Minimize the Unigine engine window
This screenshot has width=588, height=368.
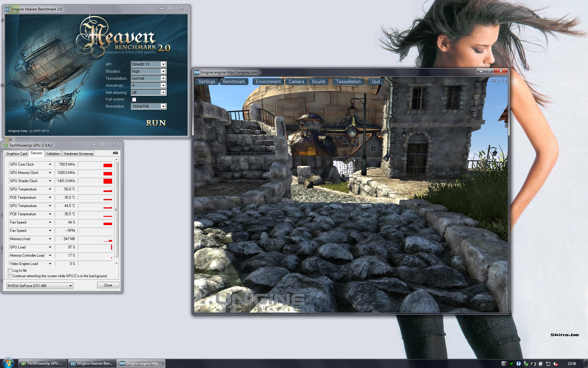pos(481,71)
